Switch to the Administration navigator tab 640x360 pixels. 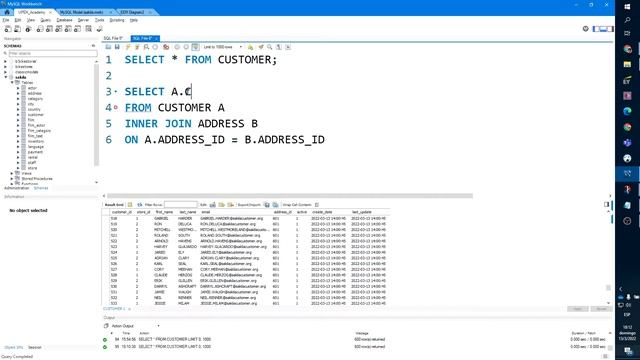click(x=16, y=188)
